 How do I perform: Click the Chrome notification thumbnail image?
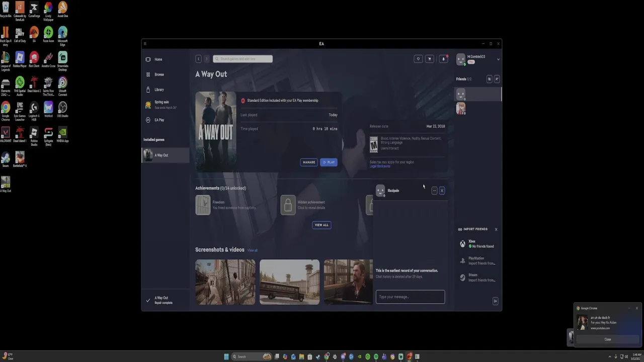pos(582,322)
